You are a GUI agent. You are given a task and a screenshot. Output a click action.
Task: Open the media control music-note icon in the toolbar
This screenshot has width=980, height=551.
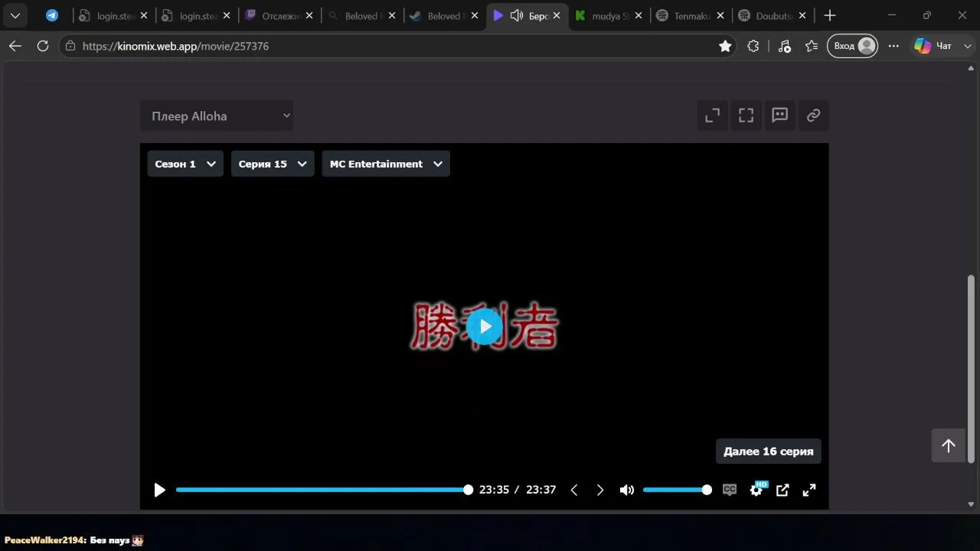point(784,46)
